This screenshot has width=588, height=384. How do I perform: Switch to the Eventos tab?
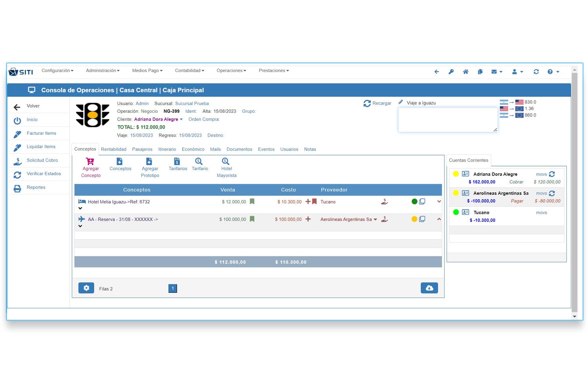point(266,149)
